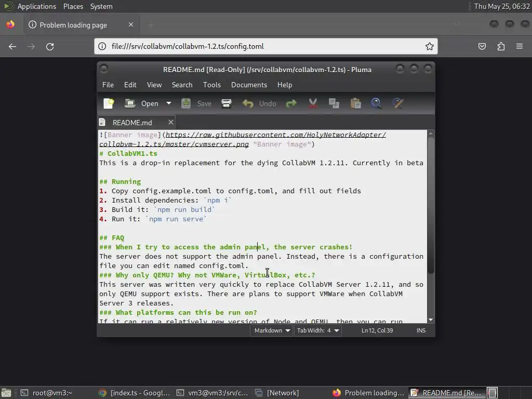
Task: Switch to Problem loading Firefox taskbar item
Action: pyautogui.click(x=368, y=393)
